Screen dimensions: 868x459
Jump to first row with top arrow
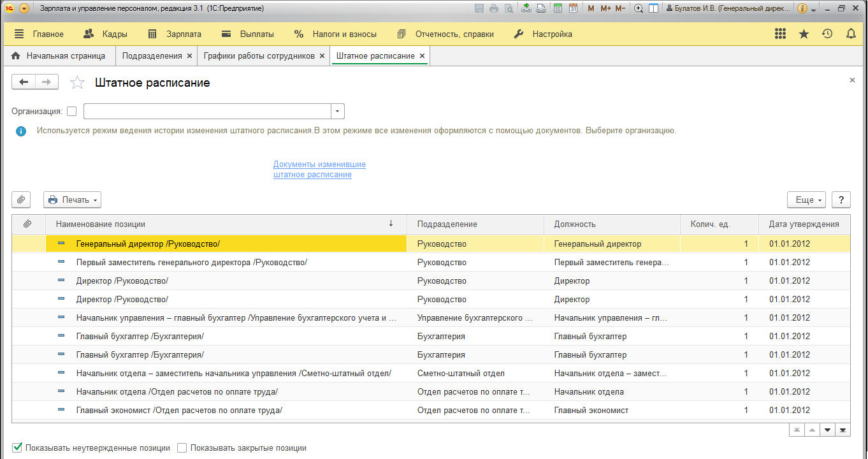tap(797, 430)
